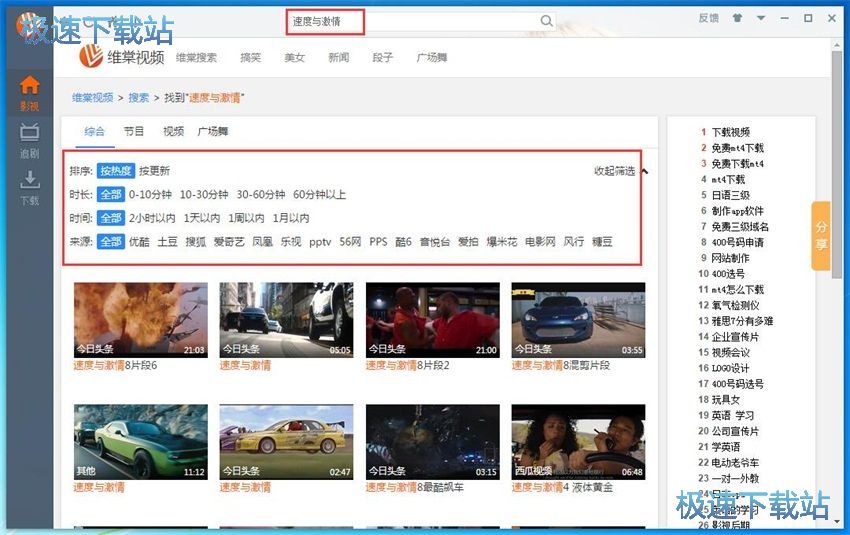
Task: Sort results by 按更新
Action: point(154,171)
